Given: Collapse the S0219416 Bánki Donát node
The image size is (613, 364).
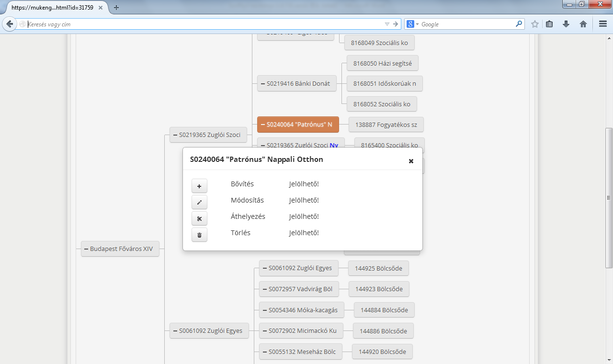Looking at the screenshot, I should click(263, 83).
